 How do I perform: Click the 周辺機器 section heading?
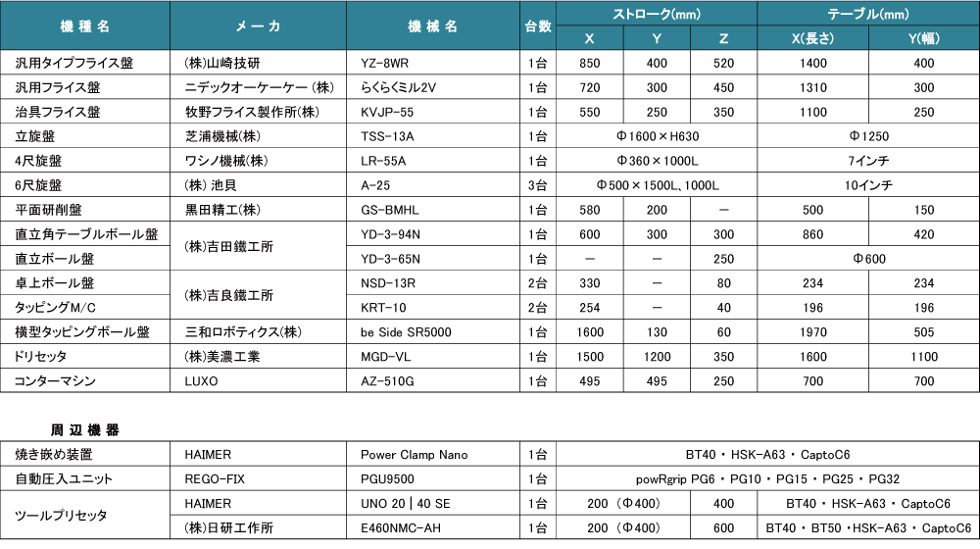85,429
